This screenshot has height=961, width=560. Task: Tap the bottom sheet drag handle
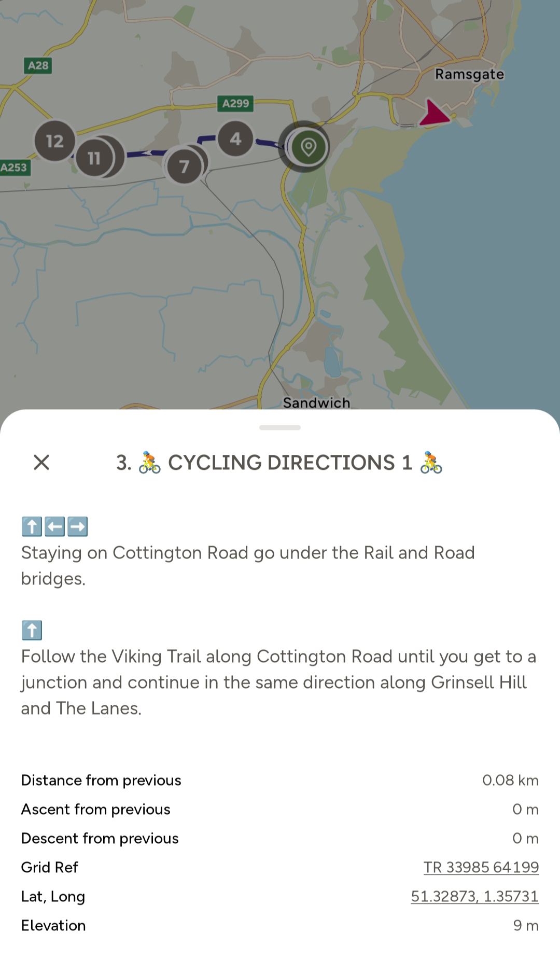tap(280, 428)
